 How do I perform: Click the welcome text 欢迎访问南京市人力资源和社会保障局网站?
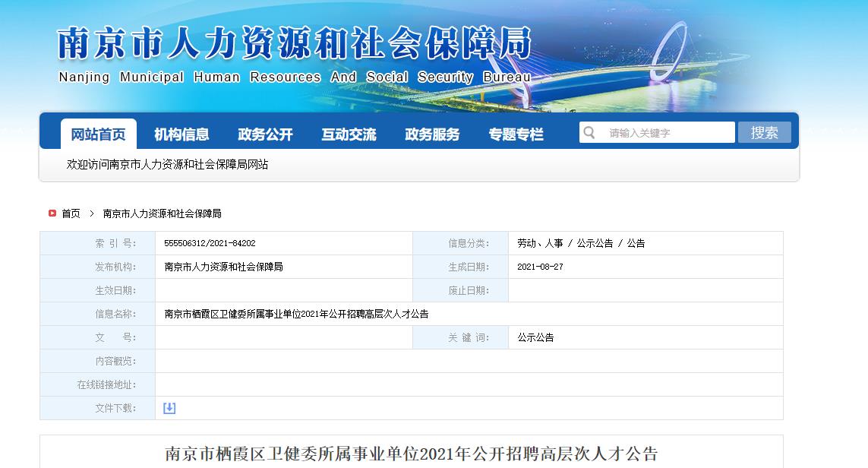[167, 165]
